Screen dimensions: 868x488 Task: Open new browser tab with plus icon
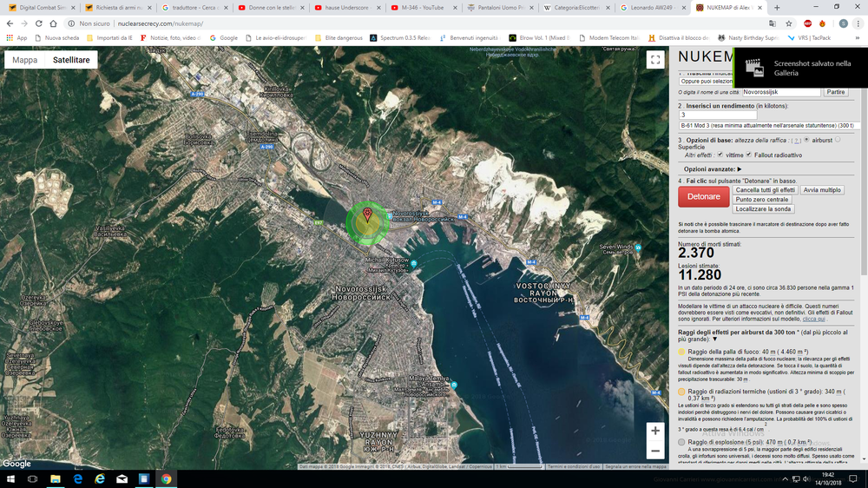[777, 8]
